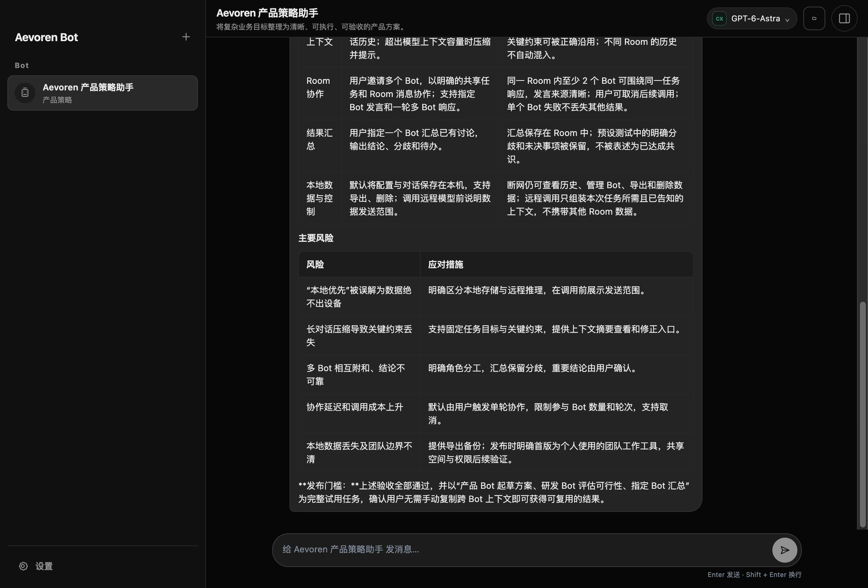Click the cell 同一 Room 内至少 2 个 Bot
Screen dimensions: 868x588
(596, 94)
